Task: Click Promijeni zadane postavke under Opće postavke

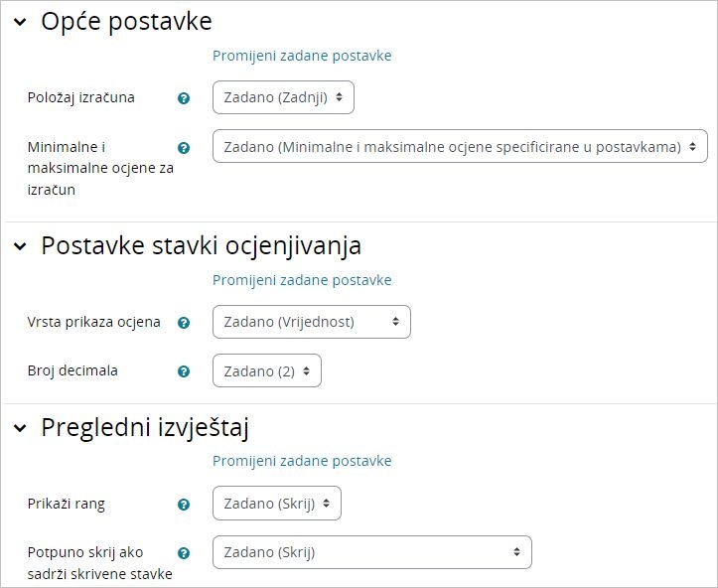Action: (x=302, y=56)
